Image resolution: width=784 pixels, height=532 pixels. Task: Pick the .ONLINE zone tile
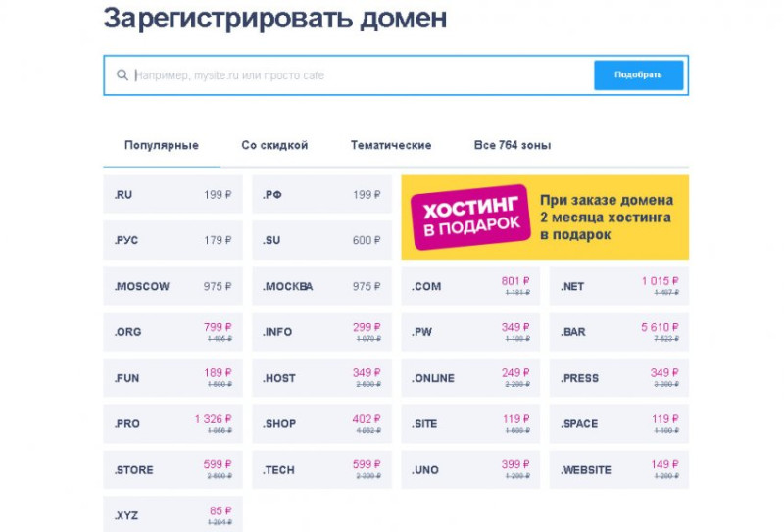point(470,378)
